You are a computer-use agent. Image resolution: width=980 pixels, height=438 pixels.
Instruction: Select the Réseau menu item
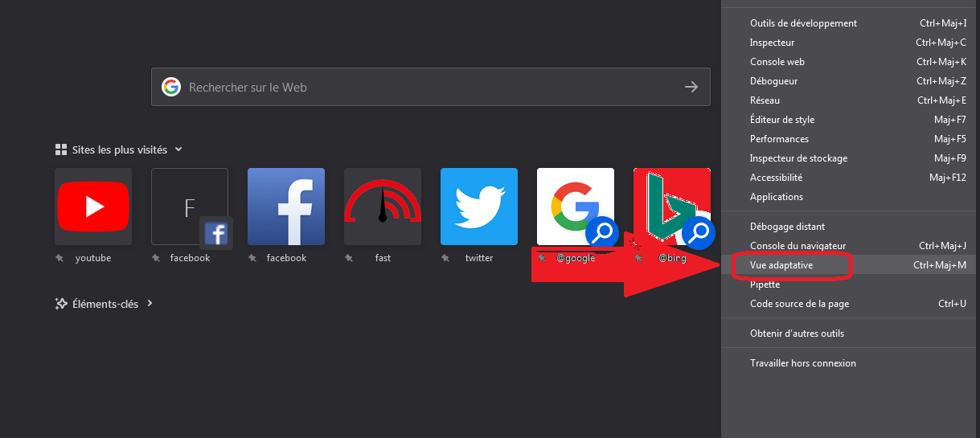tap(851, 100)
